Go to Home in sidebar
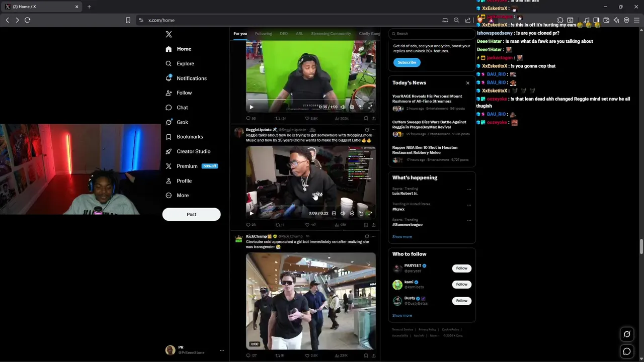Screen dimensions: 644x362 pos(179,49)
